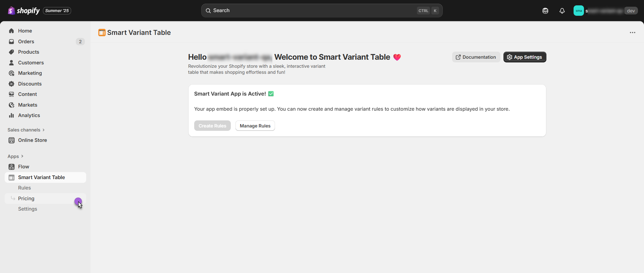The width and height of the screenshot is (644, 273).
Task: Open Content section
Action: coord(28,94)
